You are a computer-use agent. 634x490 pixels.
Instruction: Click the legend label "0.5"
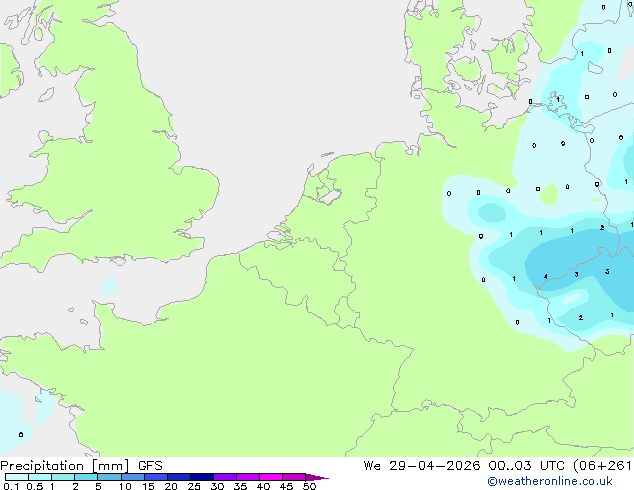point(35,486)
